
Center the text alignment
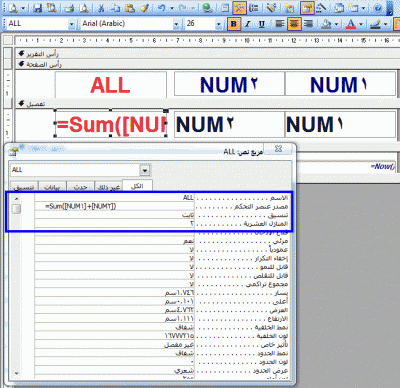point(294,24)
